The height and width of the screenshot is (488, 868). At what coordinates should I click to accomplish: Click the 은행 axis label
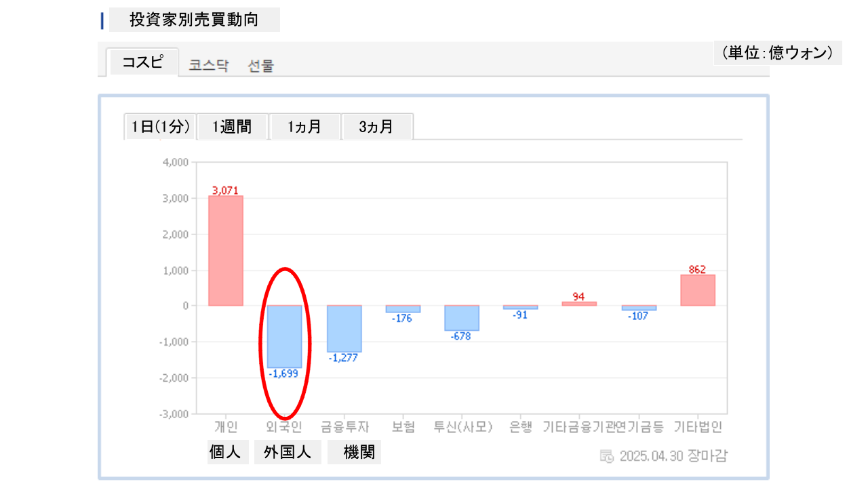coord(521,427)
